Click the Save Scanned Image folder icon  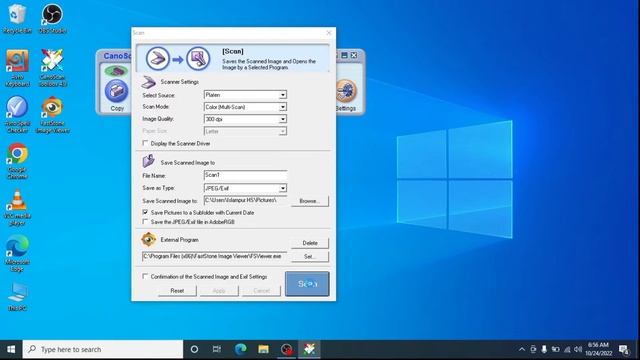(x=149, y=161)
